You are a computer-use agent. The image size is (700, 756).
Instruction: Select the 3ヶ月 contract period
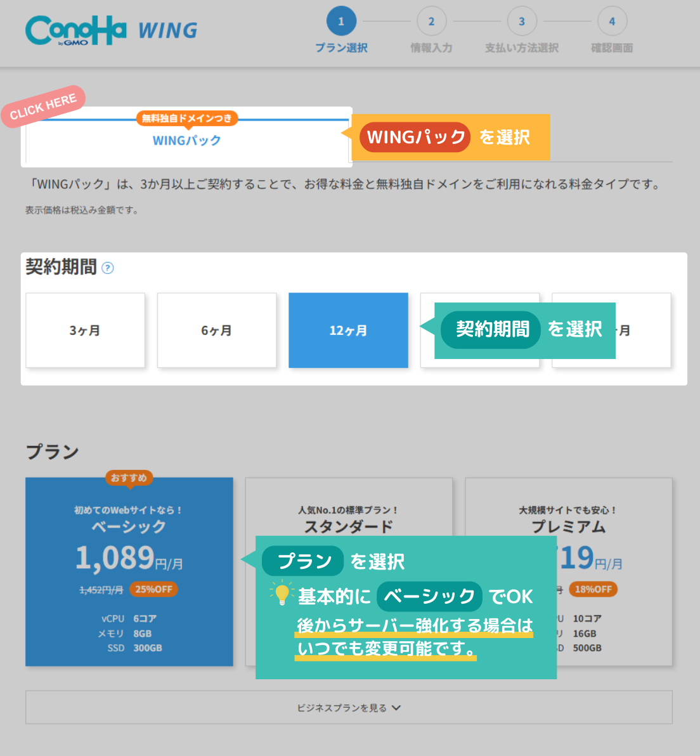(85, 330)
